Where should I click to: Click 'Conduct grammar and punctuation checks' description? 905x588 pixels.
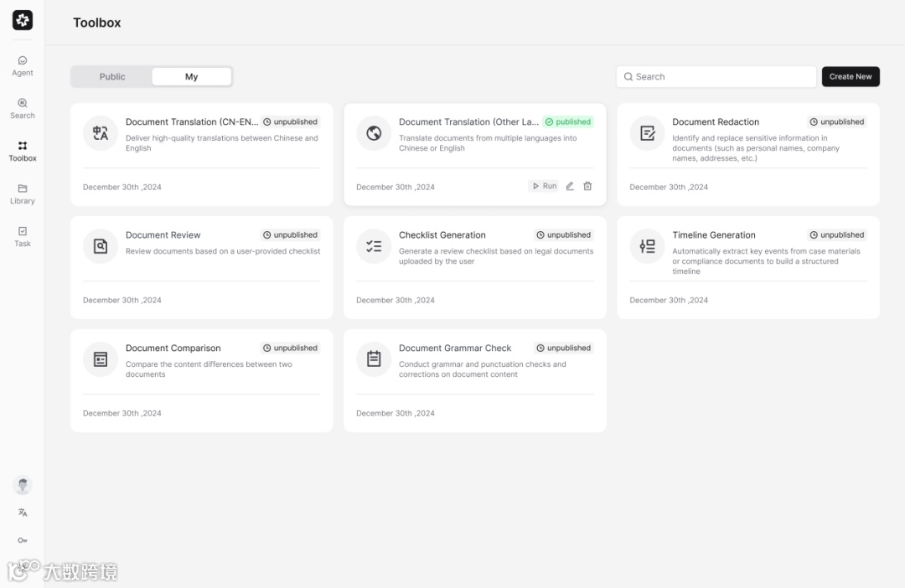(x=483, y=369)
